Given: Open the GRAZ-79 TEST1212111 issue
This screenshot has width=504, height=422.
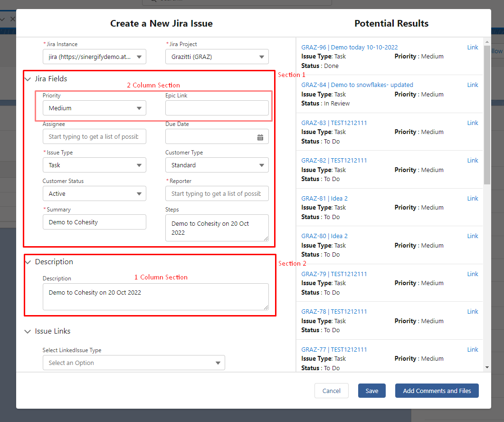Looking at the screenshot, I should pos(334,274).
